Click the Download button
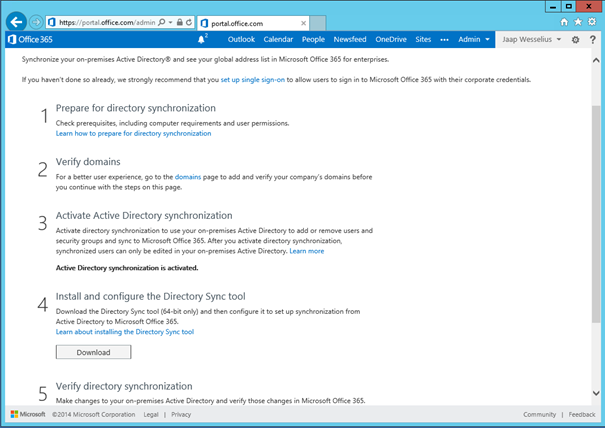Screen dimensions: 605x428 [x=93, y=352]
